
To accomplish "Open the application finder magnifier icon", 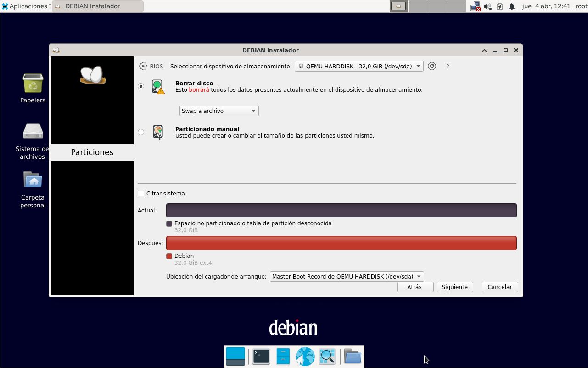I will (x=327, y=357).
